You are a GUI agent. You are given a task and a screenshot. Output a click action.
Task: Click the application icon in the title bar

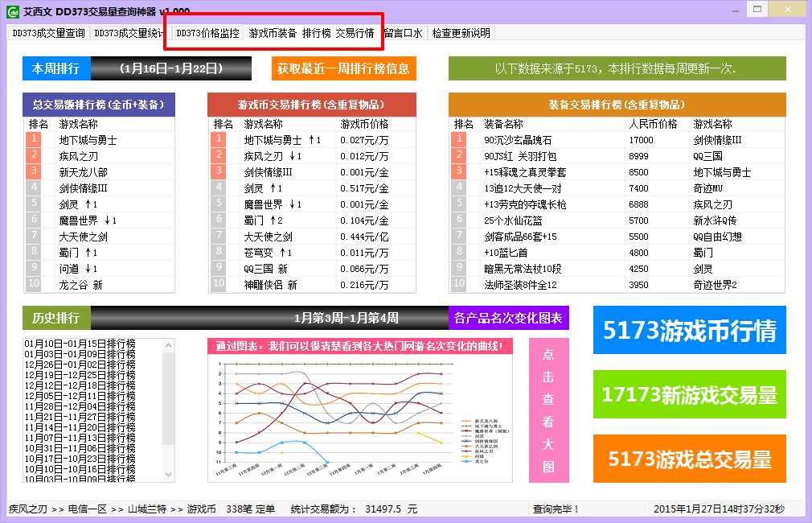[x=12, y=10]
